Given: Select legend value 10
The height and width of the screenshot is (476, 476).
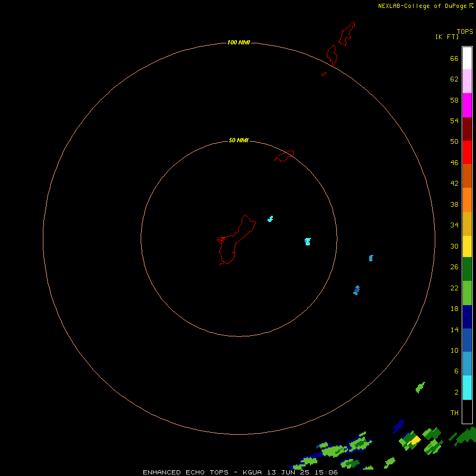Looking at the screenshot, I should tap(454, 351).
